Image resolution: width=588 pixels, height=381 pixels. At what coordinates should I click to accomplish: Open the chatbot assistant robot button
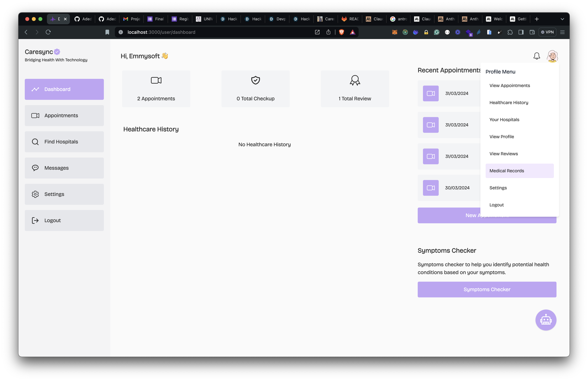coord(546,320)
